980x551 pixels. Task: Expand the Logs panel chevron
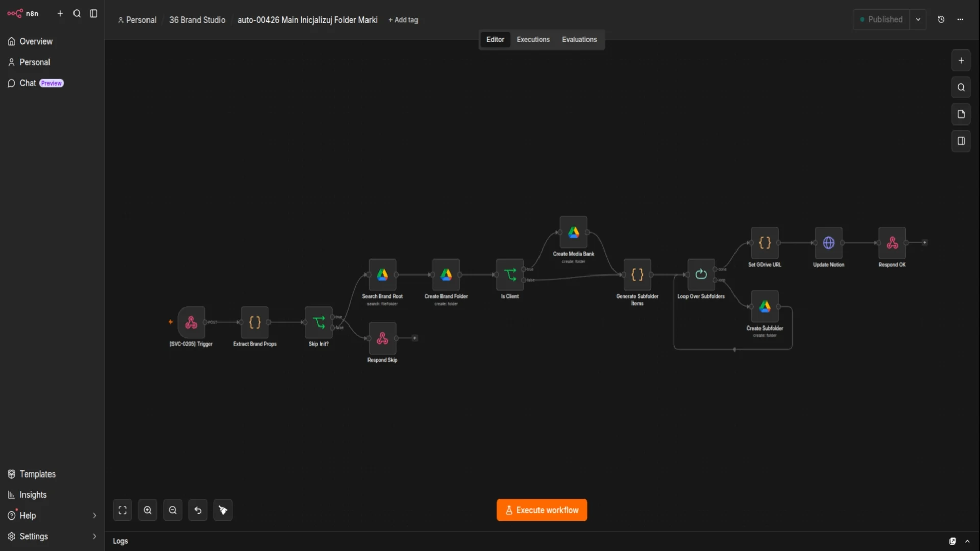[967, 541]
